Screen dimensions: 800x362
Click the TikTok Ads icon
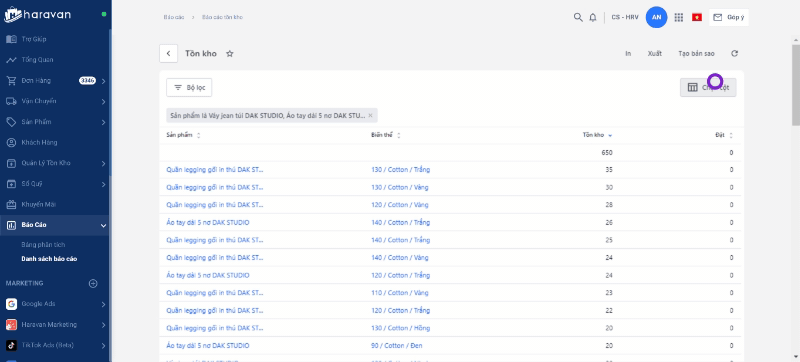[x=11, y=345]
